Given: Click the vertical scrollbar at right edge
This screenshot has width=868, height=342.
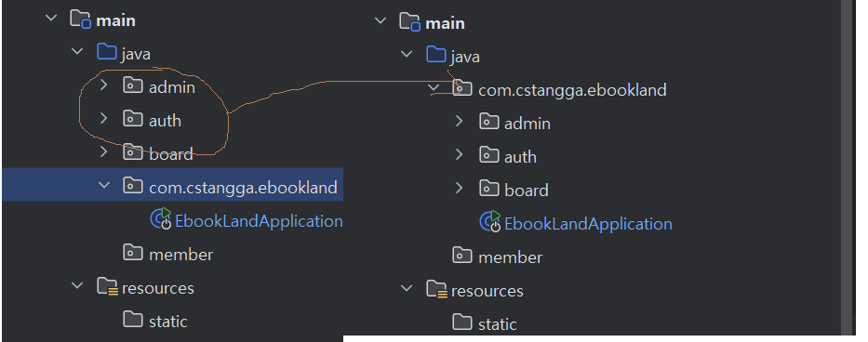Looking at the screenshot, I should [847, 166].
